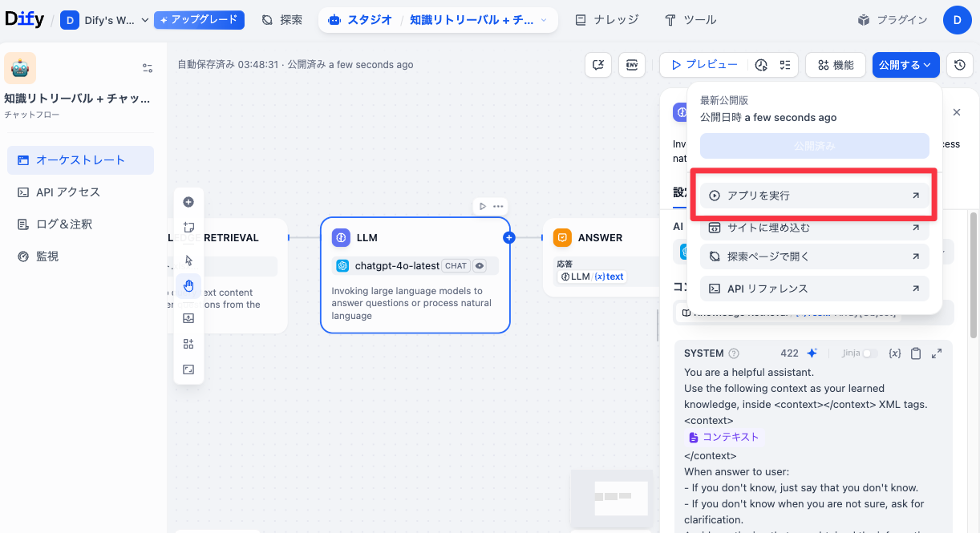This screenshot has width=980, height=533.
Task: Click the プレビュー button
Action: click(x=705, y=65)
